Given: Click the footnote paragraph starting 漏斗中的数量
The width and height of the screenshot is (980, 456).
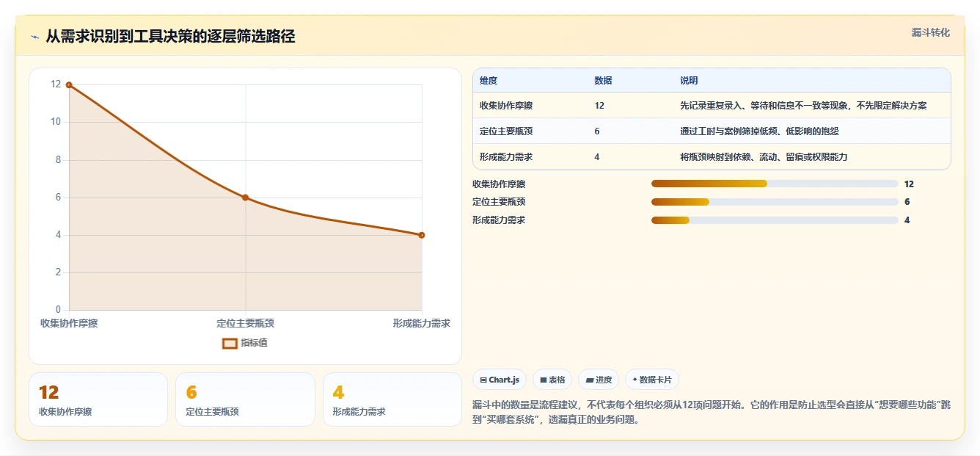Looking at the screenshot, I should click(712, 412).
